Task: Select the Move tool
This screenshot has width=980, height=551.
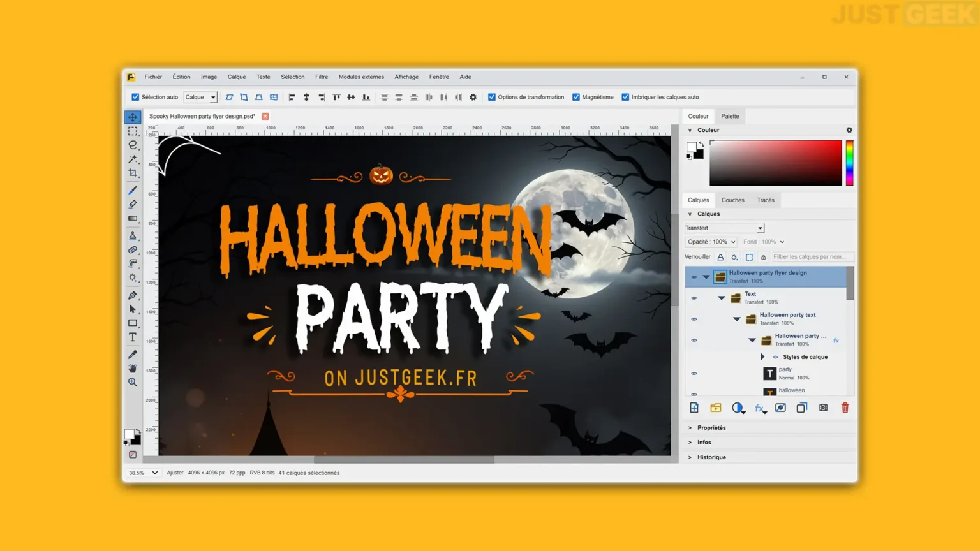Action: tap(133, 117)
